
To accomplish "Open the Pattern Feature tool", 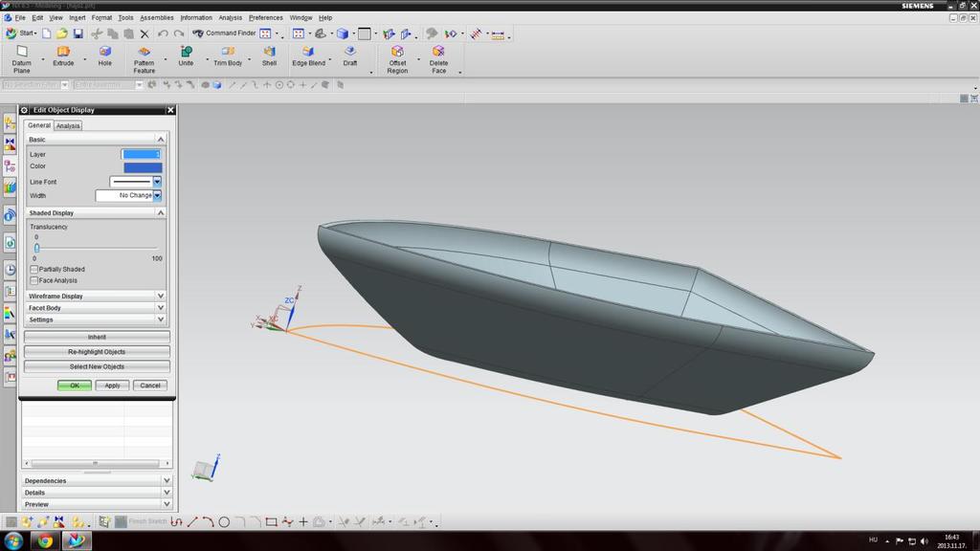I will (x=144, y=59).
